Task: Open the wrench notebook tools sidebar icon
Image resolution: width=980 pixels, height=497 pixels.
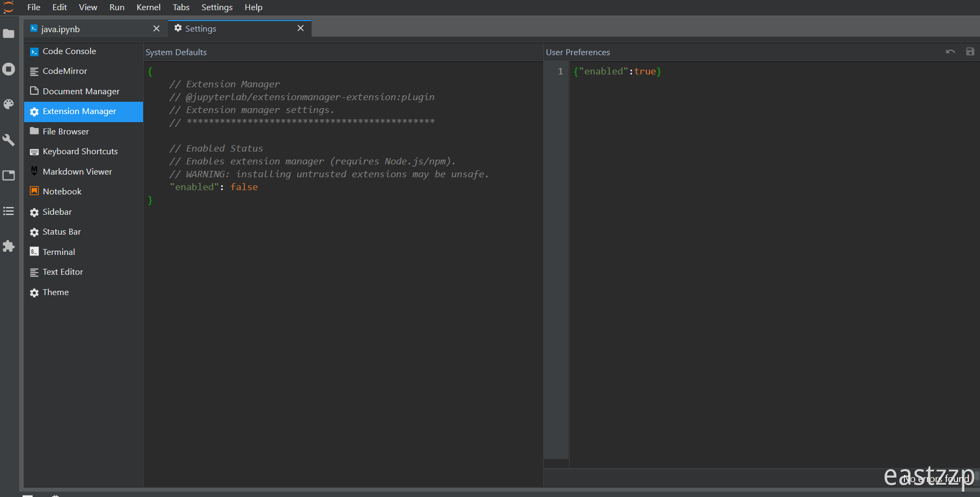Action: pos(9,140)
